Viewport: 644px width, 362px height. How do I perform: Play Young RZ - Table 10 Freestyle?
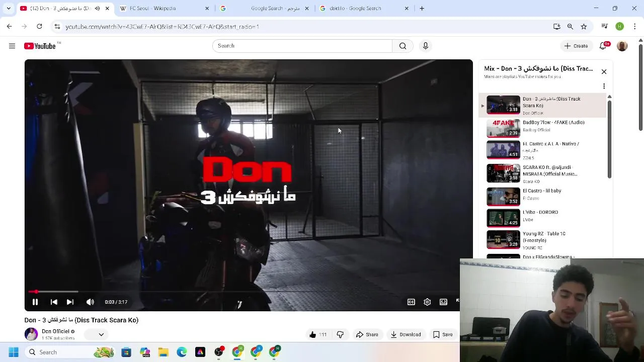tap(542, 239)
